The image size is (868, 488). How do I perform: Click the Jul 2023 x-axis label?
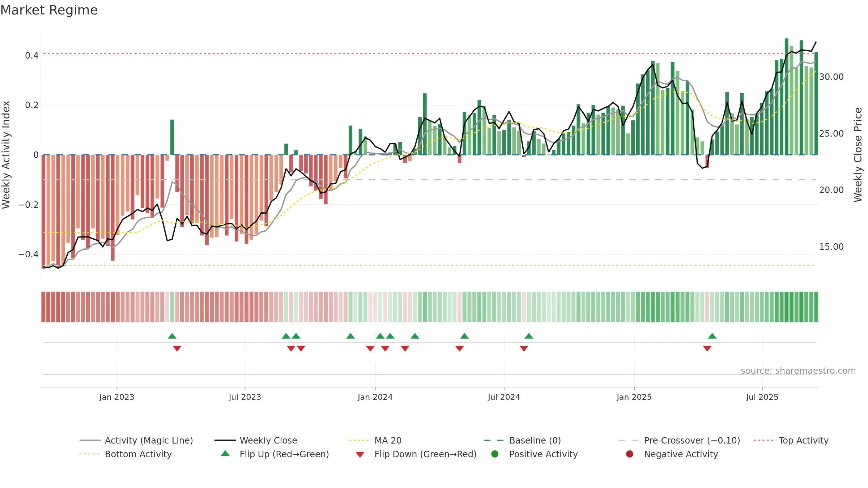[245, 397]
